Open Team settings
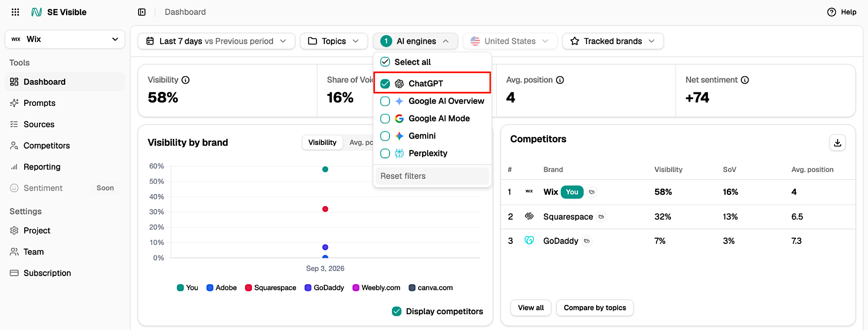 click(65, 252)
